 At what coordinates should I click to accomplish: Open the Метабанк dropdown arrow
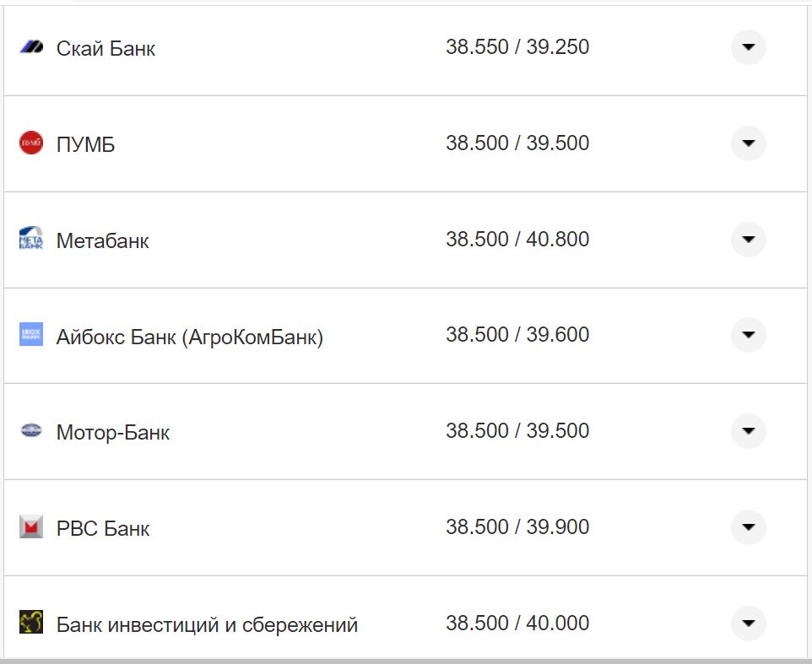coord(748,240)
